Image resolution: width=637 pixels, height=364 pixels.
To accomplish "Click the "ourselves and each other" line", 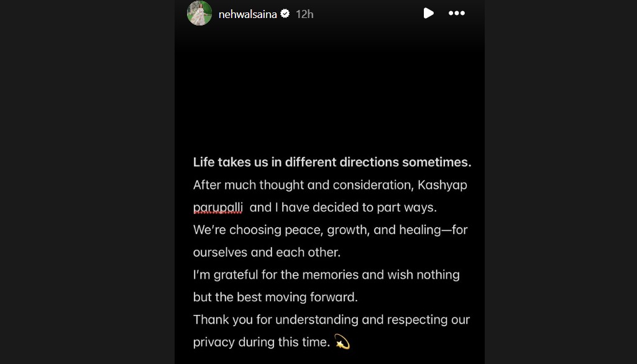I will (267, 253).
